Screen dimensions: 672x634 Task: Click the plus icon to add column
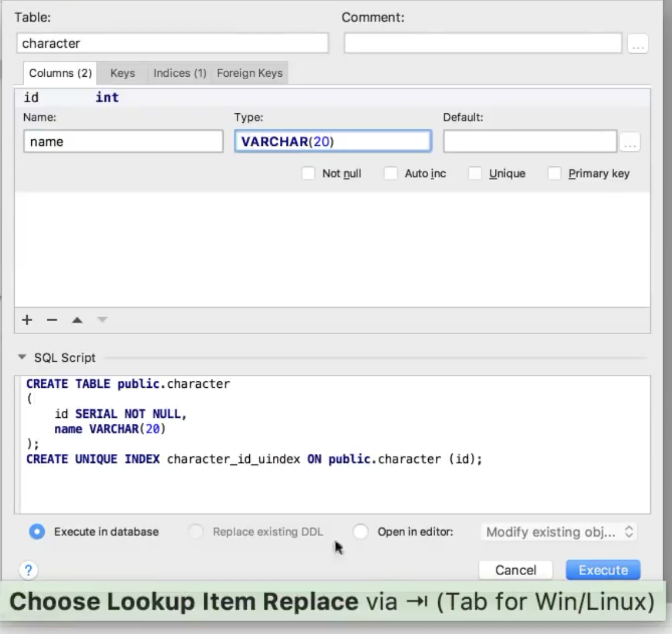coord(27,320)
